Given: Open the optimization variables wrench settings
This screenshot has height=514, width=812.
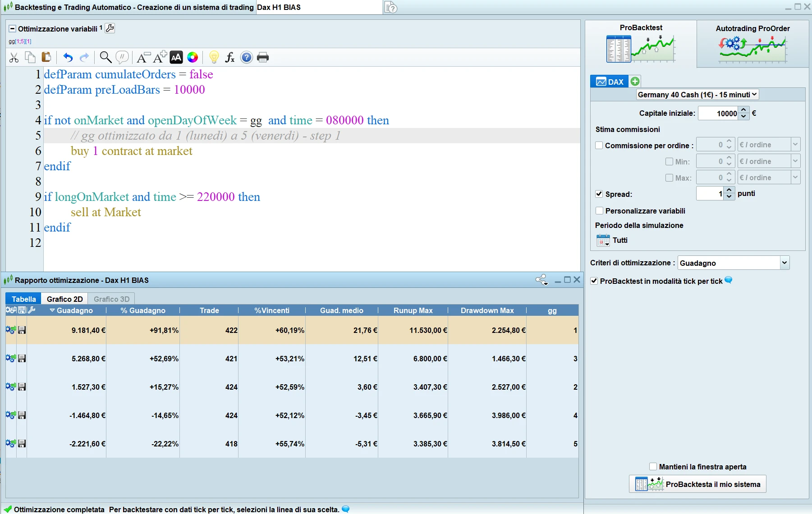Looking at the screenshot, I should [x=110, y=28].
